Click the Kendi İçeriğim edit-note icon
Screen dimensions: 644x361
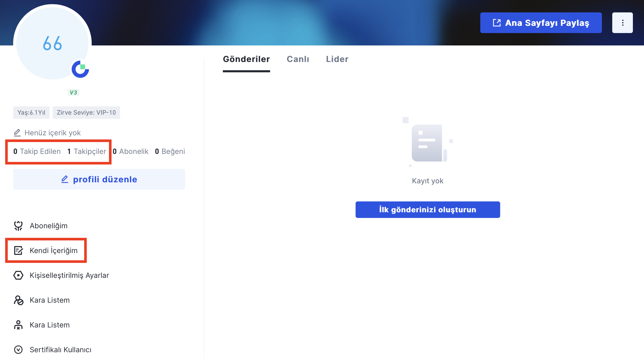pos(18,250)
